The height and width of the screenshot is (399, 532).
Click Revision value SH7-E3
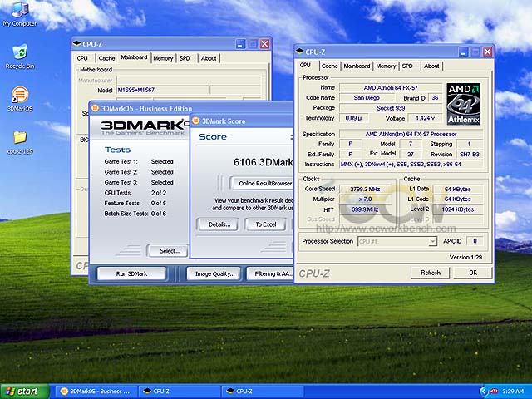(x=469, y=154)
